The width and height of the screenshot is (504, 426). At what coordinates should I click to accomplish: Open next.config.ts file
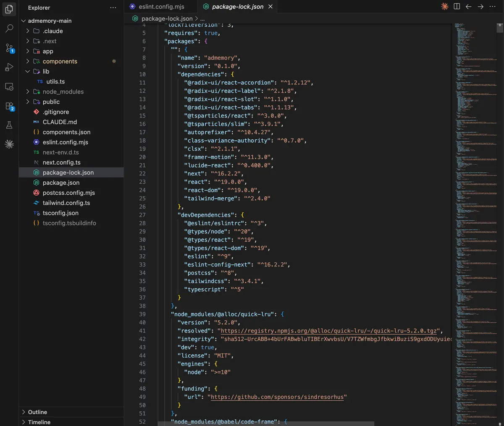point(71,162)
